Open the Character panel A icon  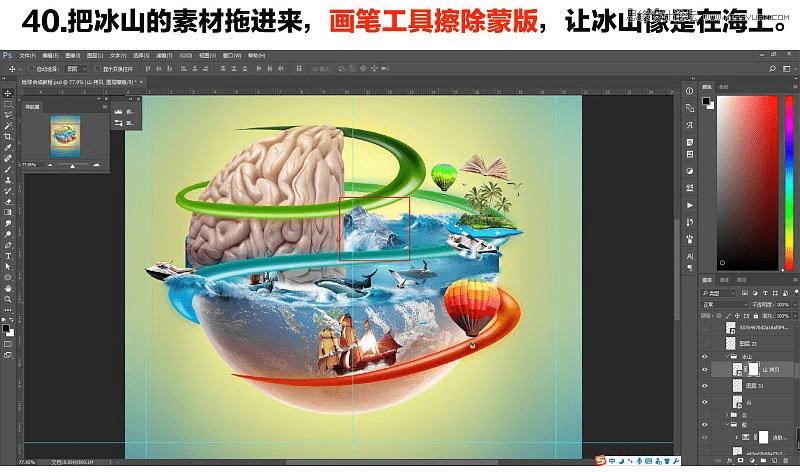tap(690, 256)
